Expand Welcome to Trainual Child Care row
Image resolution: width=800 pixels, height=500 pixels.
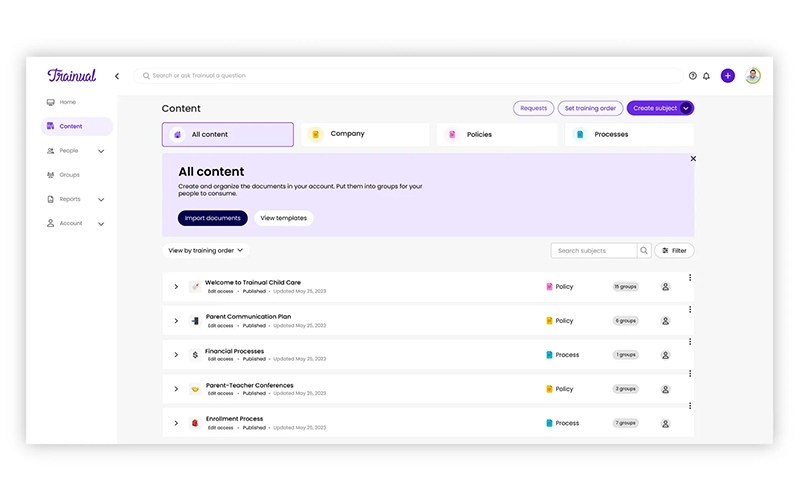[x=176, y=287]
